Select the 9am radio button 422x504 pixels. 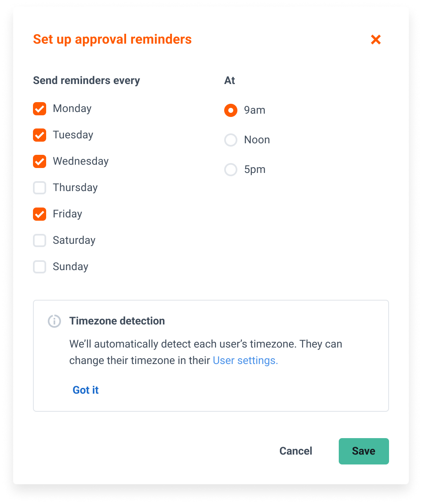(x=231, y=110)
